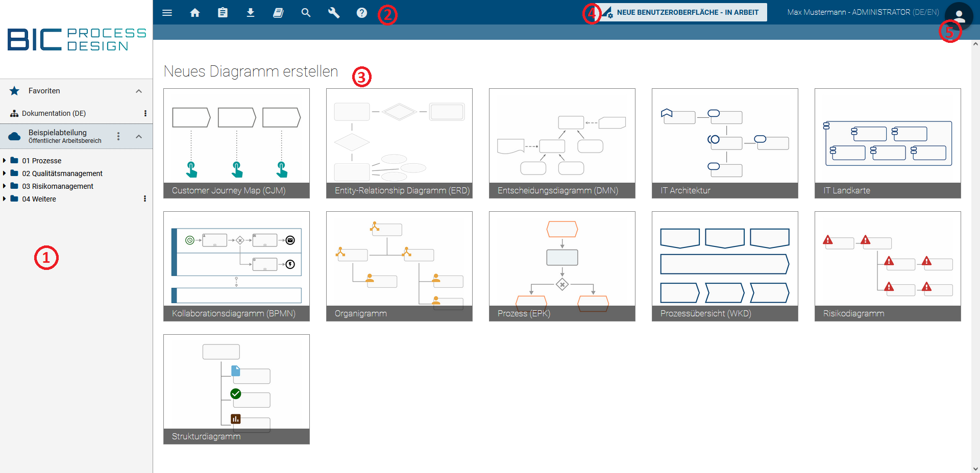Open the hamburger menu in the top bar
This screenshot has height=473, width=980.
(167, 13)
